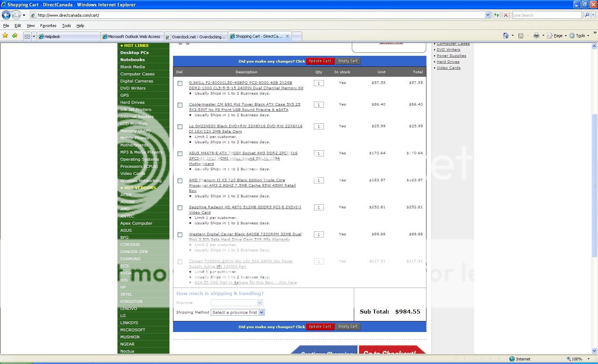Click the Home icon in the command bar
The image size is (598, 364).
tap(506, 36)
